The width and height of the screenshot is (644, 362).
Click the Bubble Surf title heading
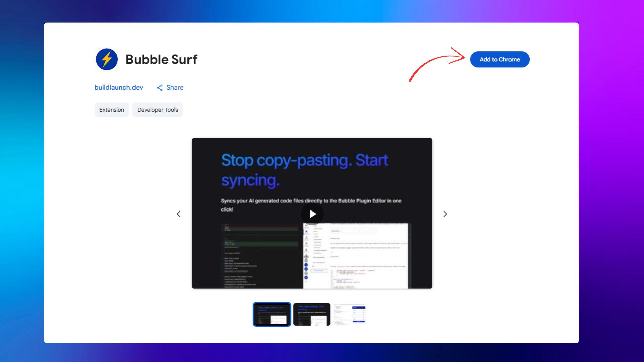(161, 59)
